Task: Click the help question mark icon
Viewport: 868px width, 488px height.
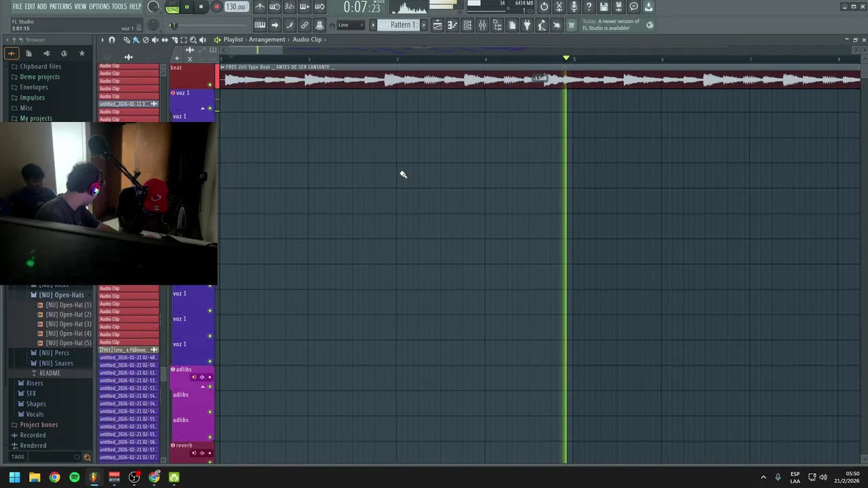Action: point(589,7)
